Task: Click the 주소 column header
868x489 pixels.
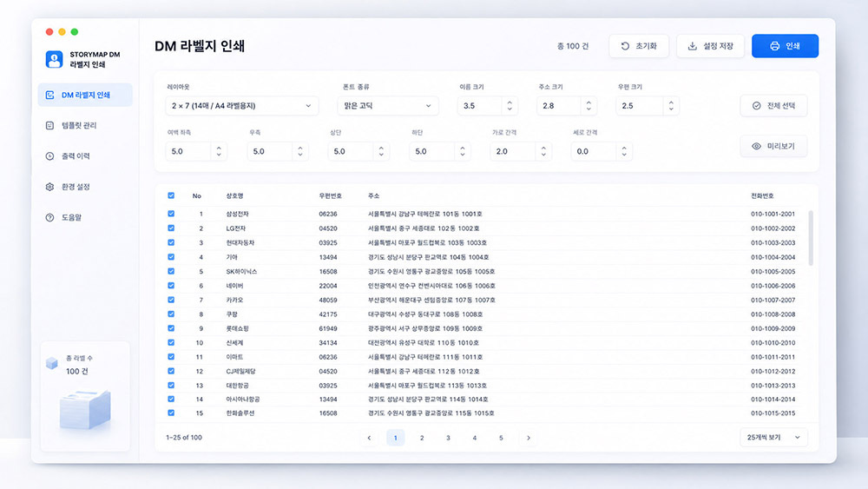Action: (x=373, y=196)
